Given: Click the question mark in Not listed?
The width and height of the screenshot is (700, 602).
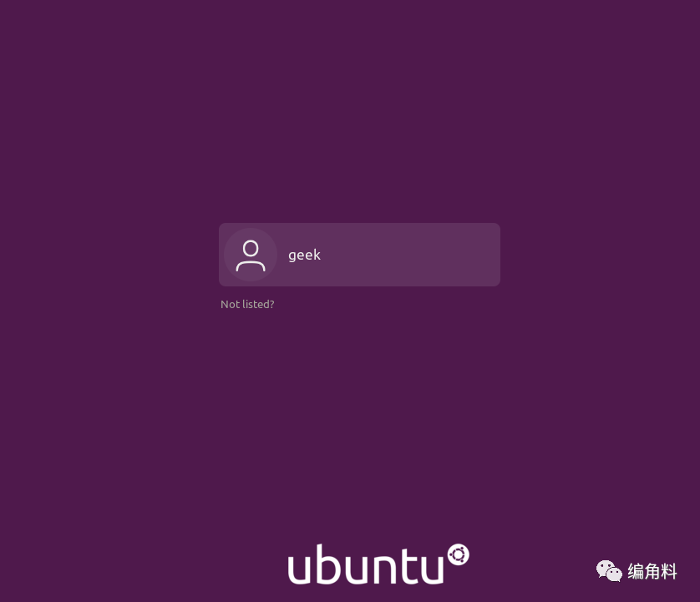Looking at the screenshot, I should [x=271, y=304].
